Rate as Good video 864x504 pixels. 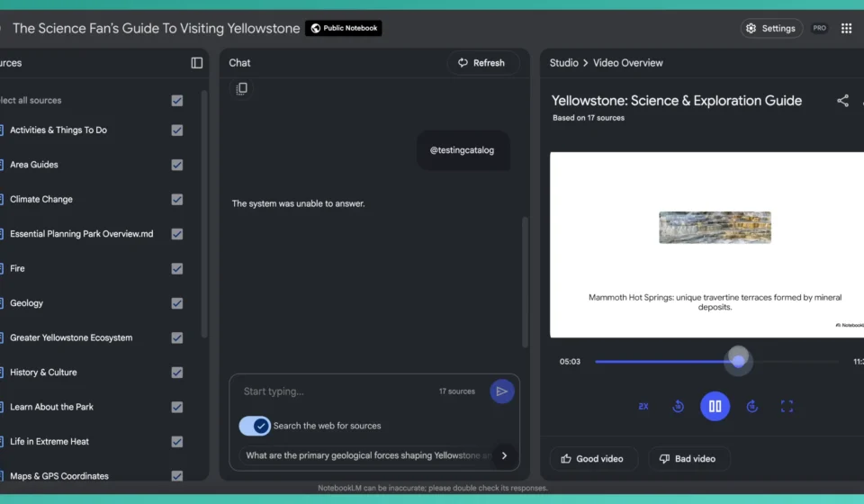tap(593, 459)
